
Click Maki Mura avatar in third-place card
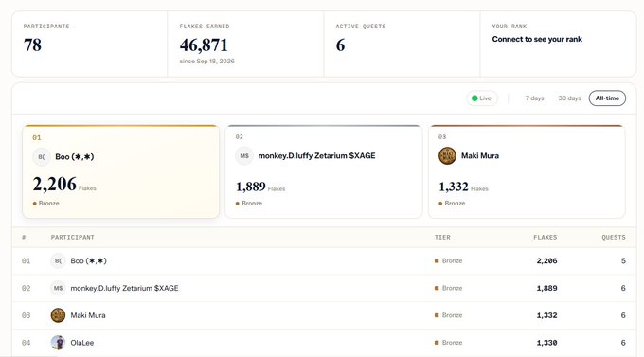pyautogui.click(x=447, y=155)
